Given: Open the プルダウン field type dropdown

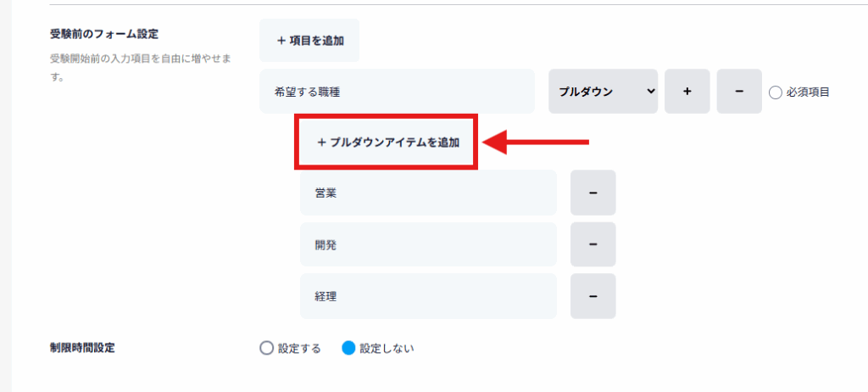Looking at the screenshot, I should [603, 92].
